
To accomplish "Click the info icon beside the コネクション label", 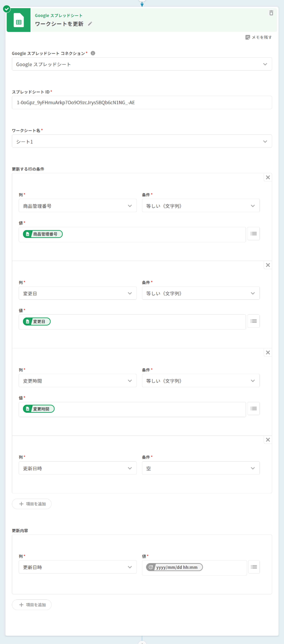I will coord(93,53).
